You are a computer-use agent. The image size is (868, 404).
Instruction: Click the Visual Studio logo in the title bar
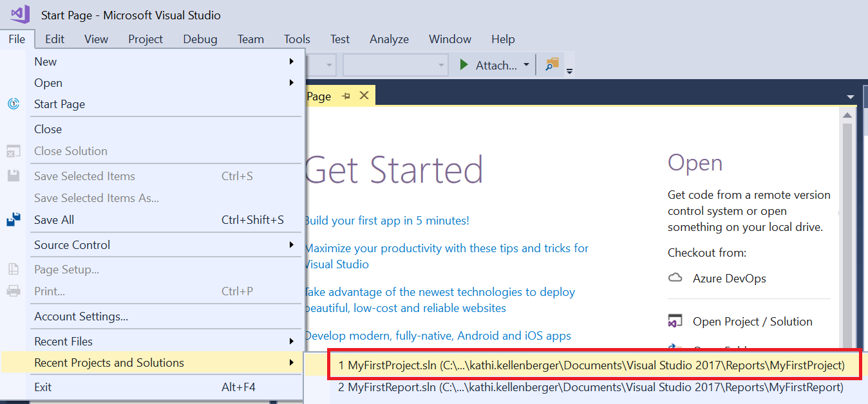(20, 14)
